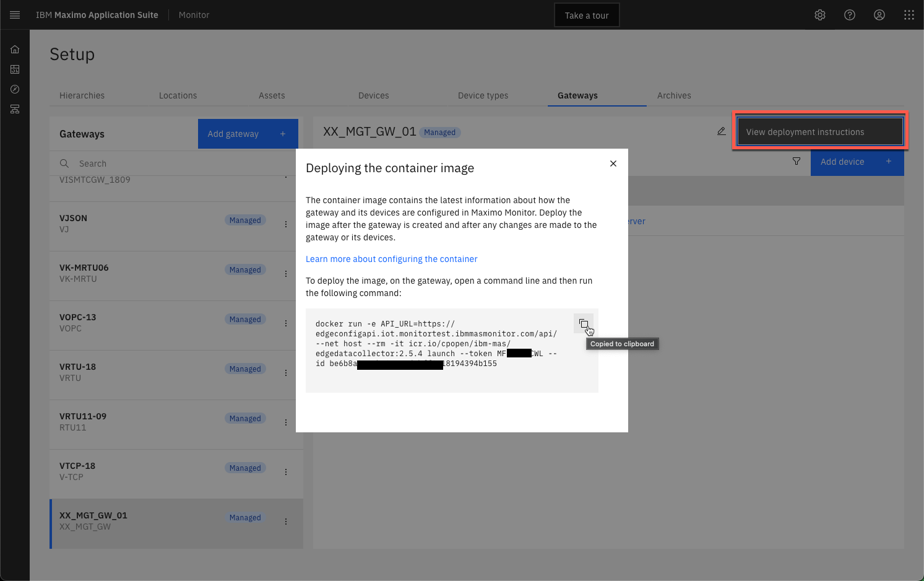Open overflow menu for VRTU-18 gateway

286,373
